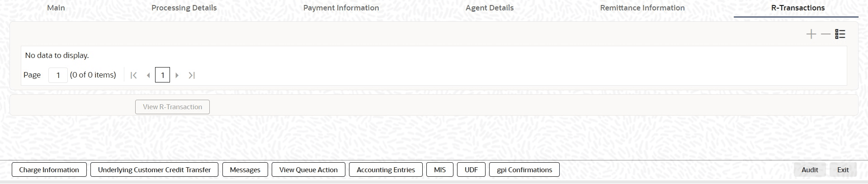The height and width of the screenshot is (184, 868).
Task: Go to next page arrow
Action: (x=177, y=75)
